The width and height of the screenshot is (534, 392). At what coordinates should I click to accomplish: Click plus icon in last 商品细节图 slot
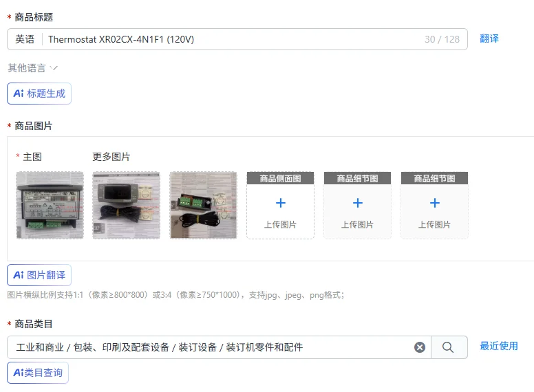point(435,203)
